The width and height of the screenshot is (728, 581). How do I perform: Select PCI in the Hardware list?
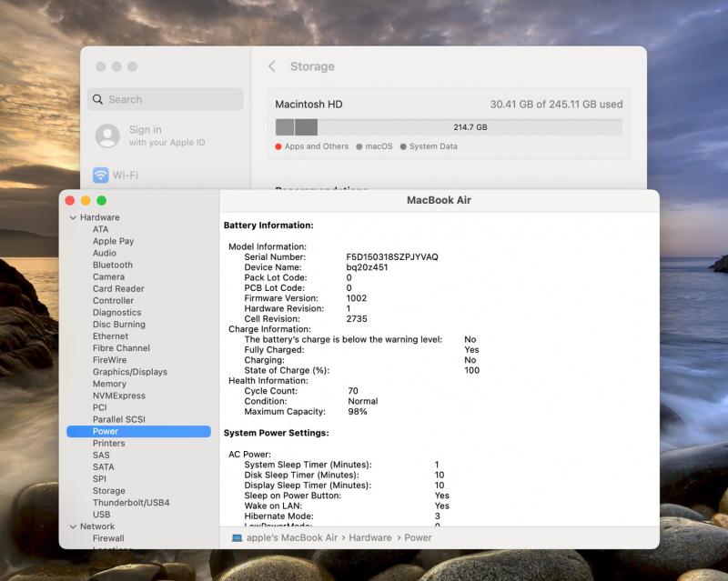point(100,407)
